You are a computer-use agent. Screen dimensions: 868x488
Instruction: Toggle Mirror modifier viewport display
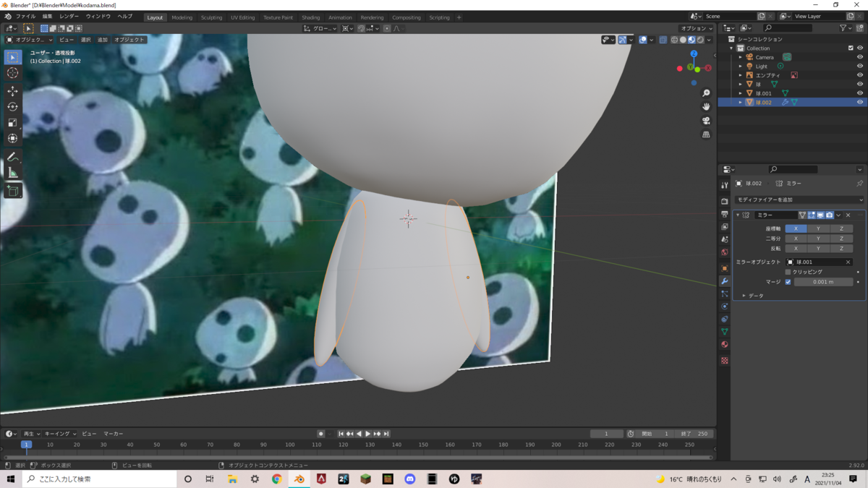pos(820,215)
